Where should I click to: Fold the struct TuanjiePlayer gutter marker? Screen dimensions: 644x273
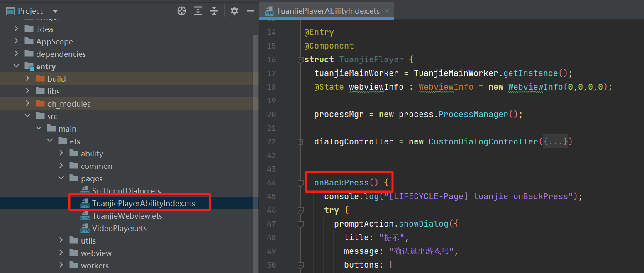click(x=300, y=60)
